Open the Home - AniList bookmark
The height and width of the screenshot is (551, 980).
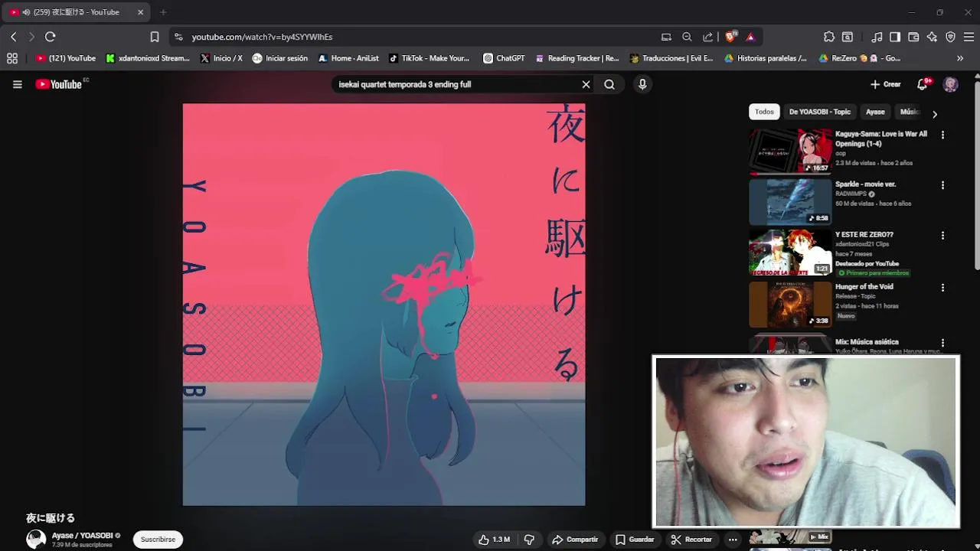tap(348, 58)
